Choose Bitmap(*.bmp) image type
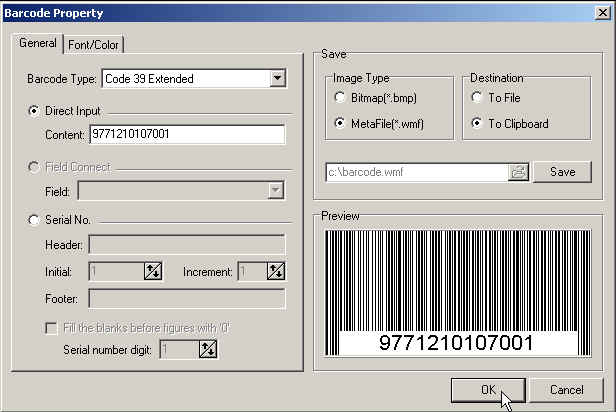The image size is (616, 412). [343, 98]
